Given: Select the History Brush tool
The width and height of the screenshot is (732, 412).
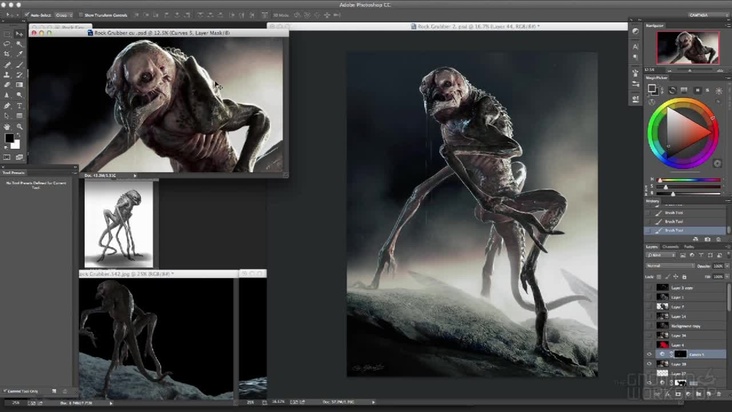Looking at the screenshot, I should 20,75.
